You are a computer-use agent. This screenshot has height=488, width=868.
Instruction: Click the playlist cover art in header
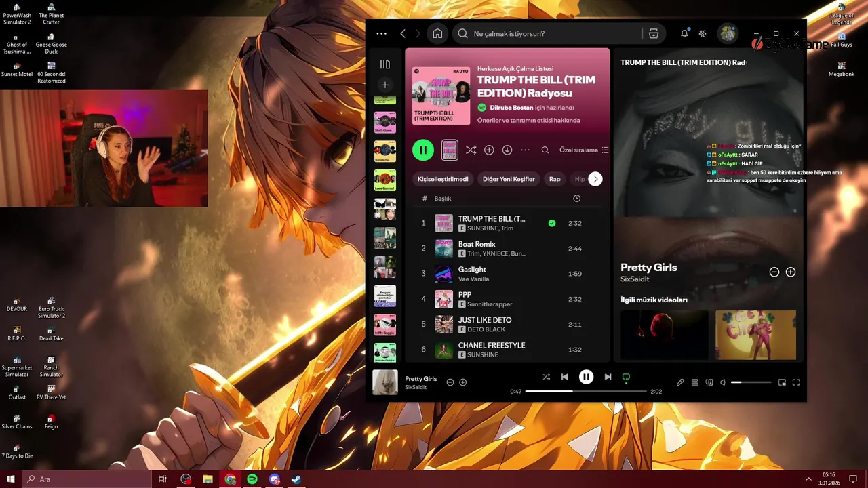click(x=441, y=96)
